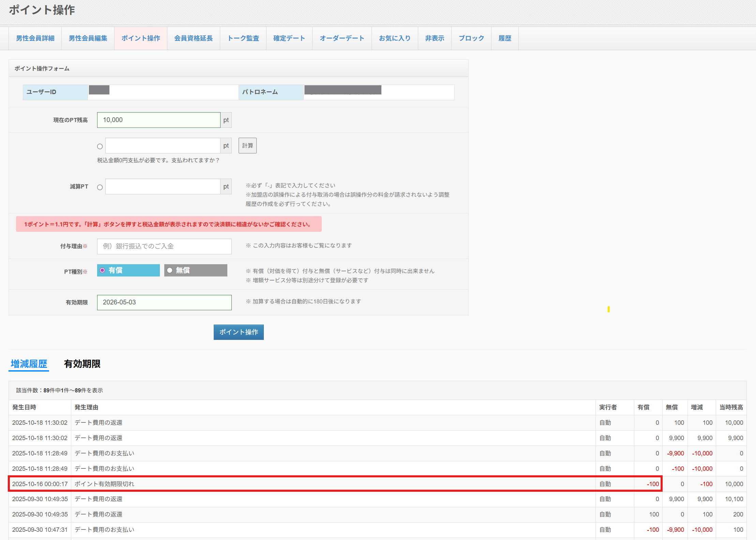
Task: Click the 現在のPT残高 field
Action: click(158, 120)
